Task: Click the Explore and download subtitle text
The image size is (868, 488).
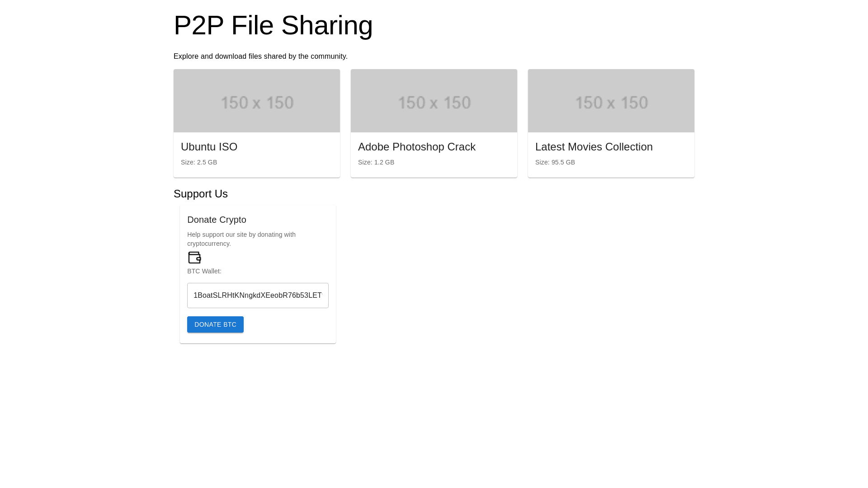Action: point(260,56)
